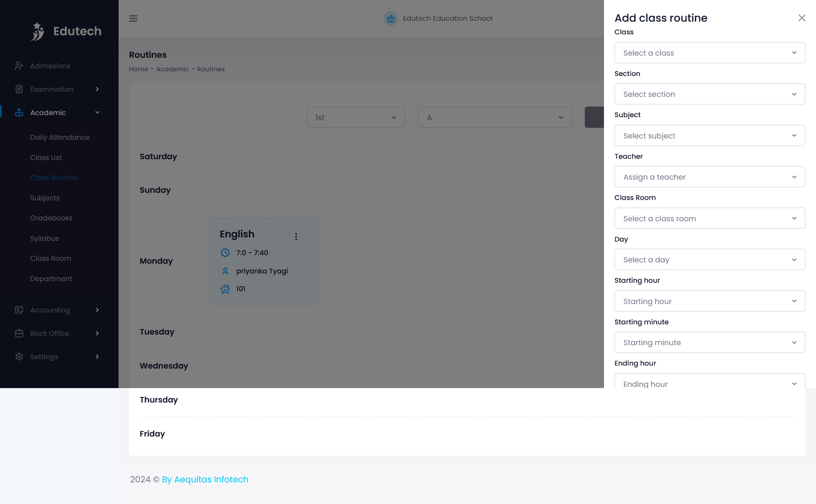Expand the Starting hour dropdown
Viewport: 816px width, 504px height.
coord(709,301)
